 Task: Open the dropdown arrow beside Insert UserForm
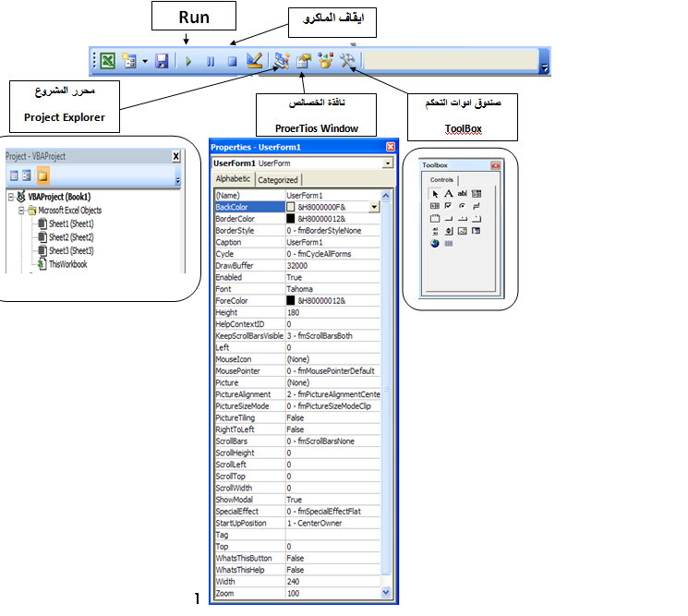[145, 62]
